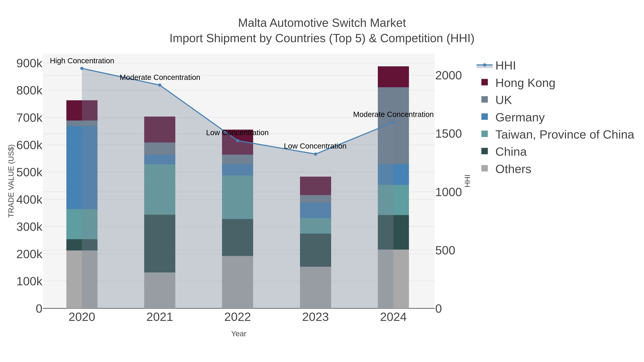Click the 2022 China bar segment
This screenshot has height=362, width=644.
(238, 238)
